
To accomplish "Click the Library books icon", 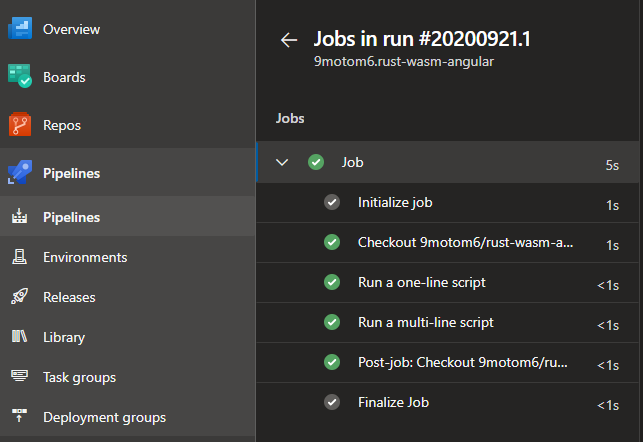I will coord(19,336).
